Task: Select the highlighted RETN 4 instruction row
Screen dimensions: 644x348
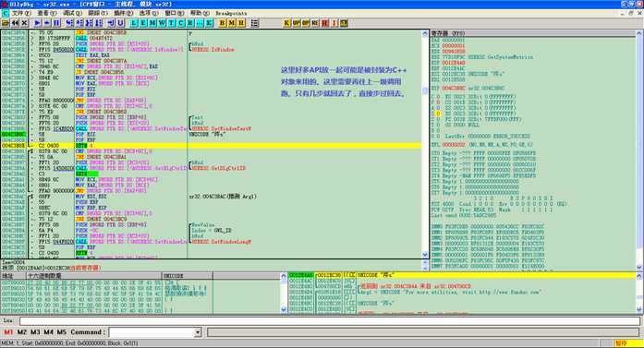Action: (x=211, y=145)
